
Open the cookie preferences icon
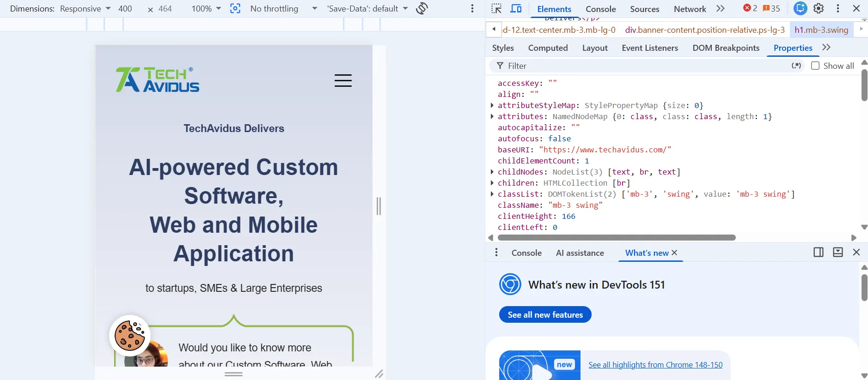pos(130,336)
